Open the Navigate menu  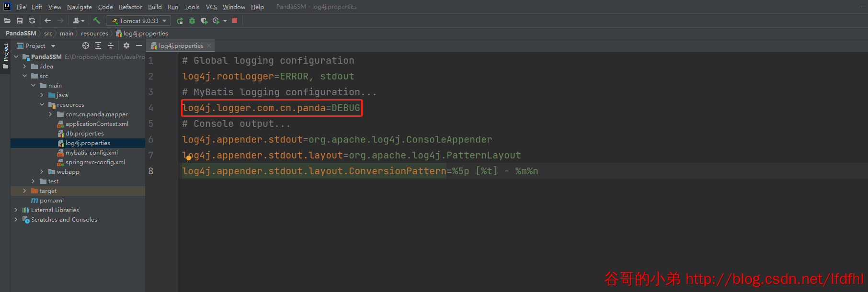click(x=79, y=7)
